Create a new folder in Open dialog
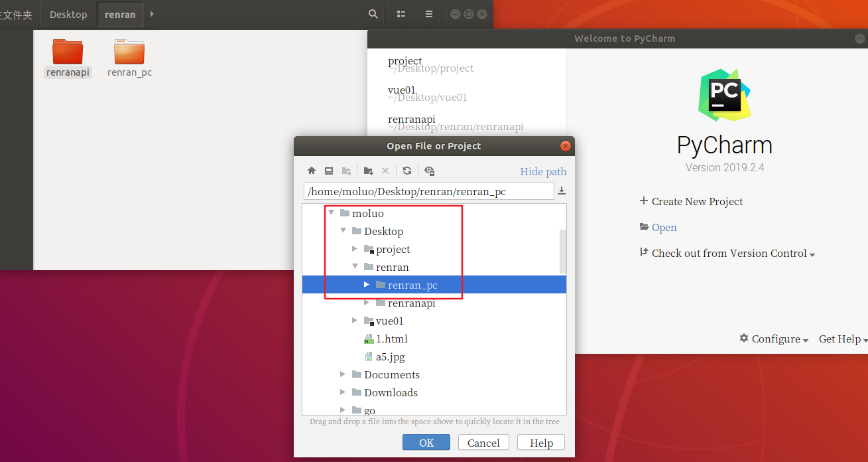 point(369,171)
